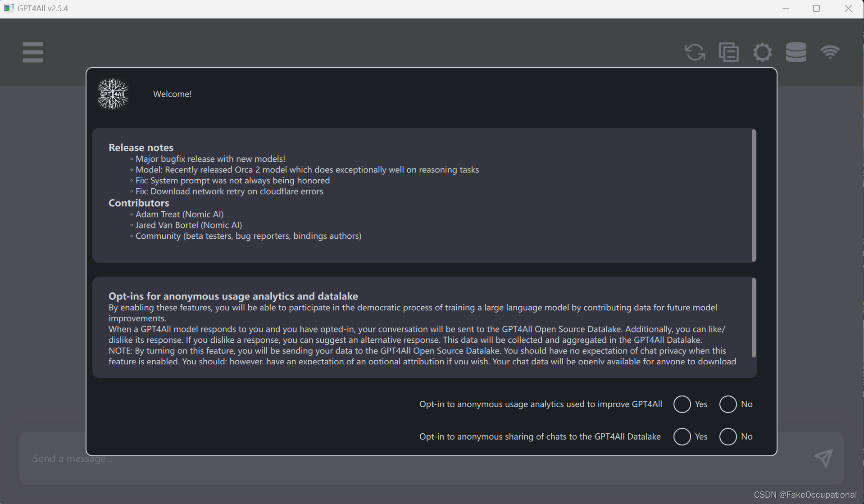Click the 'Opt-ins for anonymous usage analytics and datalake' heading
This screenshot has height=504, width=864.
pyautogui.click(x=233, y=296)
